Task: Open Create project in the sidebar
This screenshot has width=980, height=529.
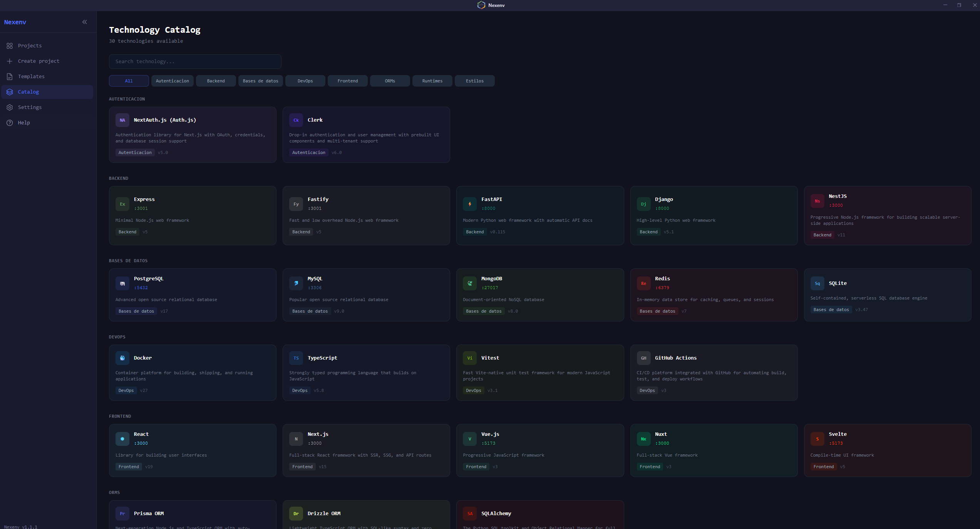Action: point(47,61)
